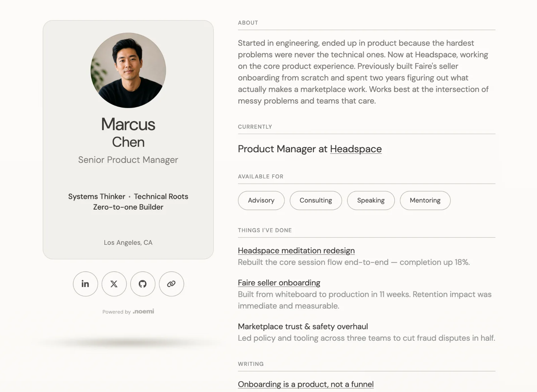Select the Advisory pill

261,201
